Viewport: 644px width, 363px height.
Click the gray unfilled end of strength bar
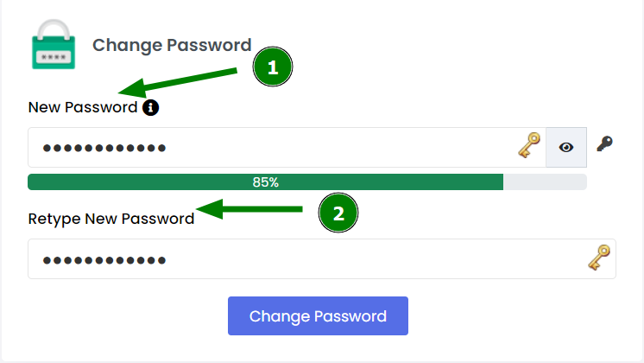tap(545, 181)
